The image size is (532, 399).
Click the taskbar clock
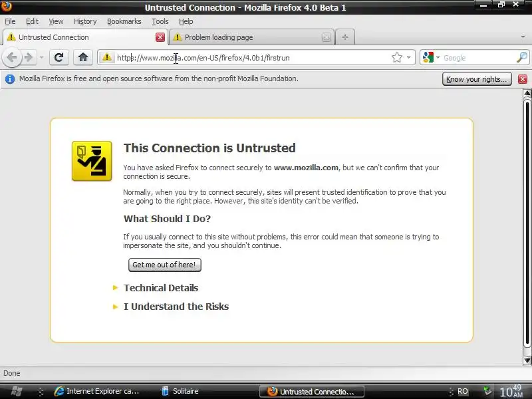click(x=511, y=391)
